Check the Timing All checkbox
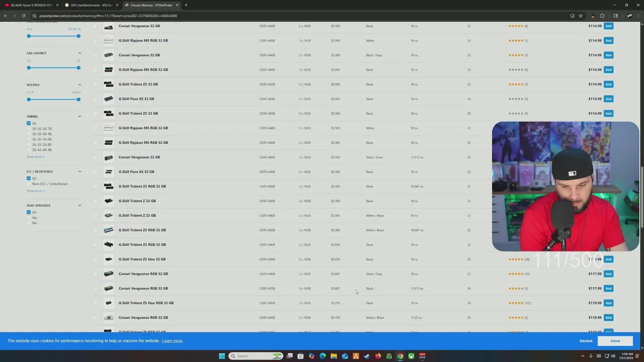This screenshot has height=362, width=644. tap(29, 123)
